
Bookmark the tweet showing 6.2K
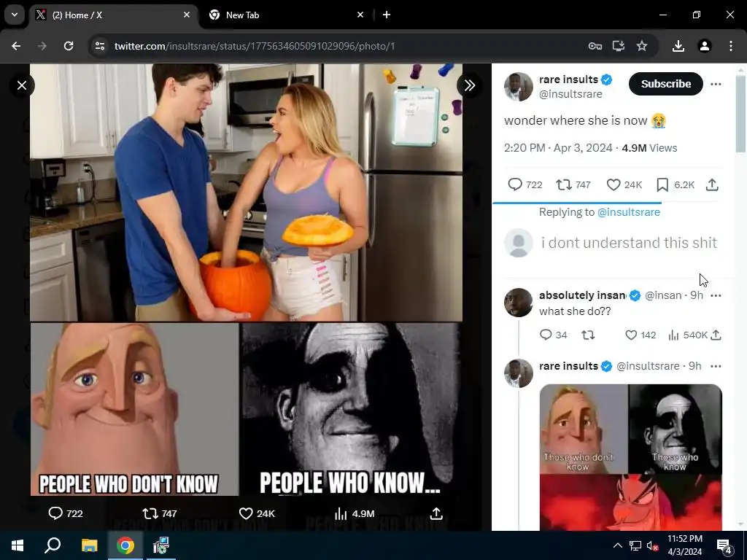[662, 184]
